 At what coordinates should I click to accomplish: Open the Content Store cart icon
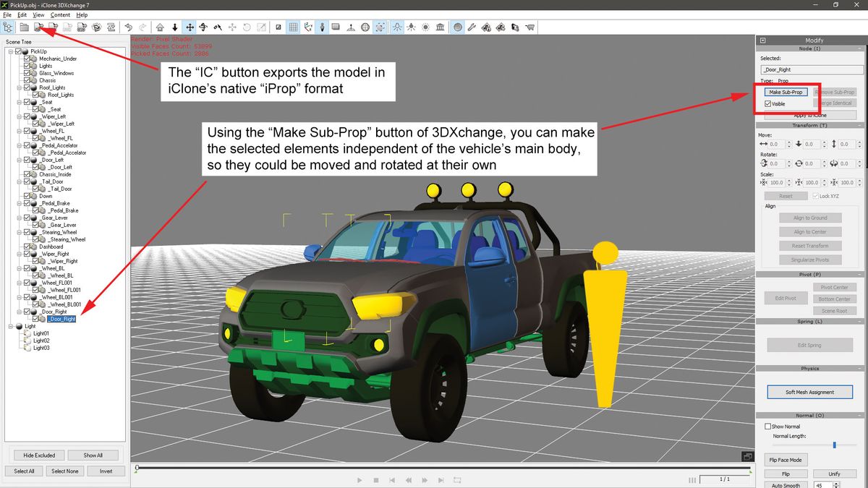click(531, 27)
